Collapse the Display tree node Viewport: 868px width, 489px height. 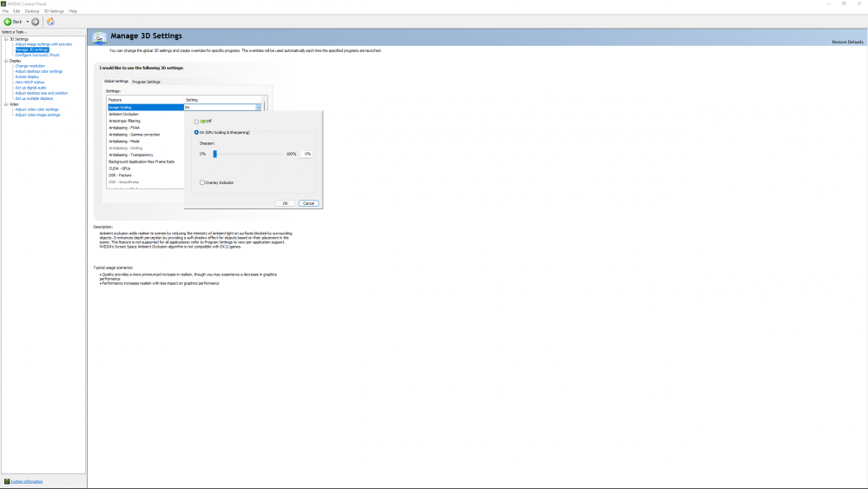point(6,61)
